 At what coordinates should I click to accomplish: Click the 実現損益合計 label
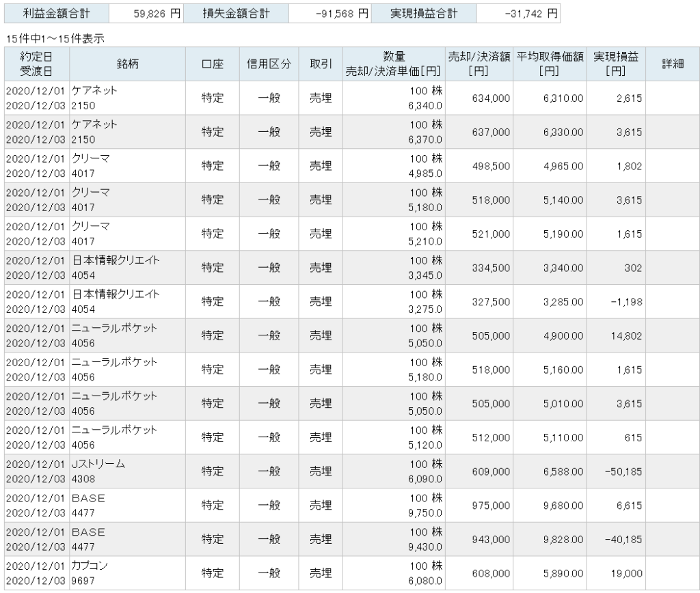tap(424, 14)
